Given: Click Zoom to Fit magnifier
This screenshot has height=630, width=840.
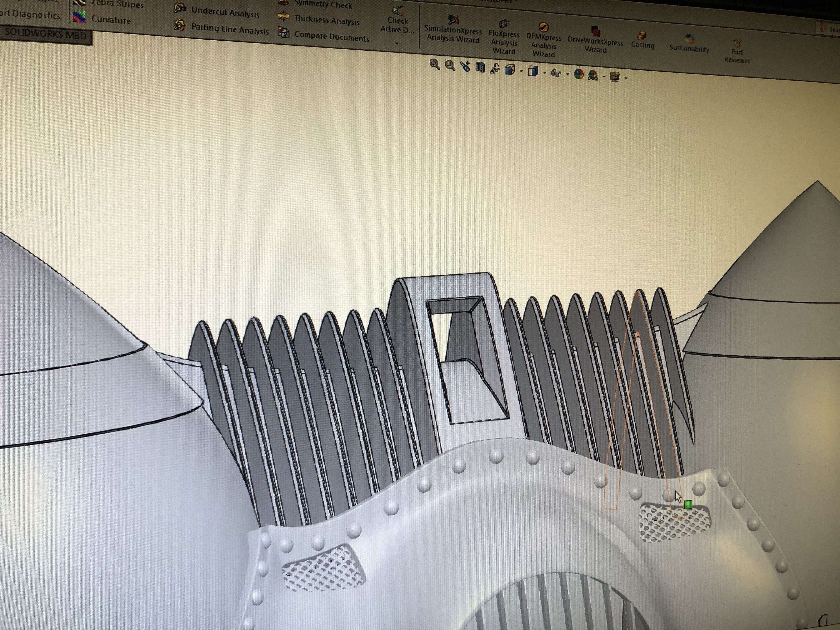Looking at the screenshot, I should [434, 65].
